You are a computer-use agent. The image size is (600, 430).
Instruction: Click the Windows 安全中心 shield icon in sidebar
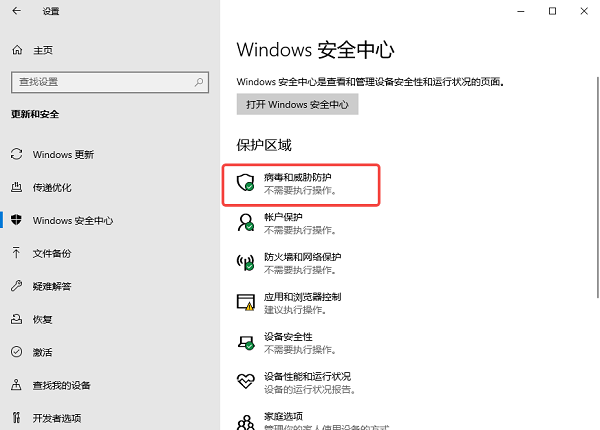16,220
